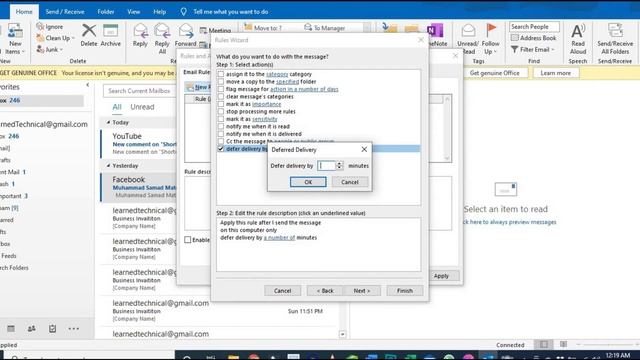Open the Junk mail options
The width and height of the screenshot is (640, 360).
tap(49, 49)
